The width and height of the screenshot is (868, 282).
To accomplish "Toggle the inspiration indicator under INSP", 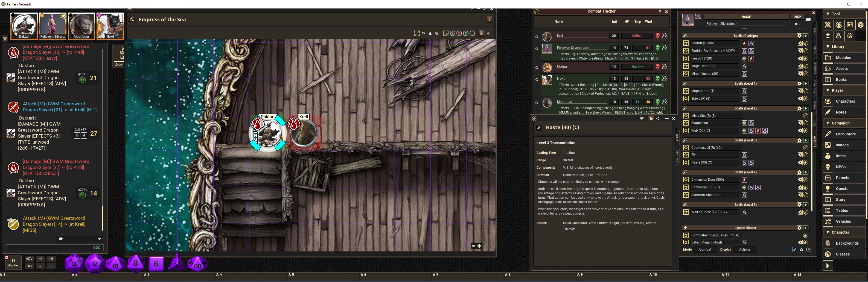I will coord(797,24).
